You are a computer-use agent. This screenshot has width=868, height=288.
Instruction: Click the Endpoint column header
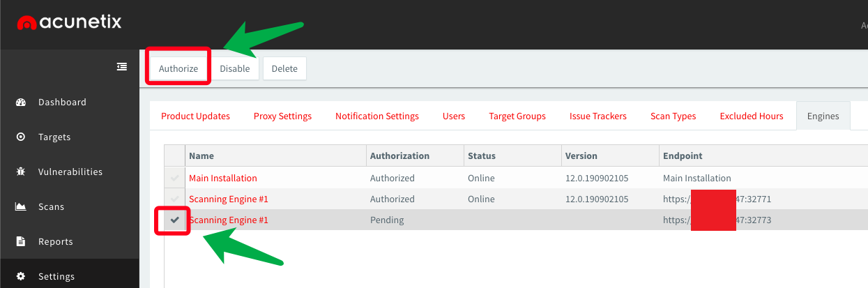(x=763, y=156)
